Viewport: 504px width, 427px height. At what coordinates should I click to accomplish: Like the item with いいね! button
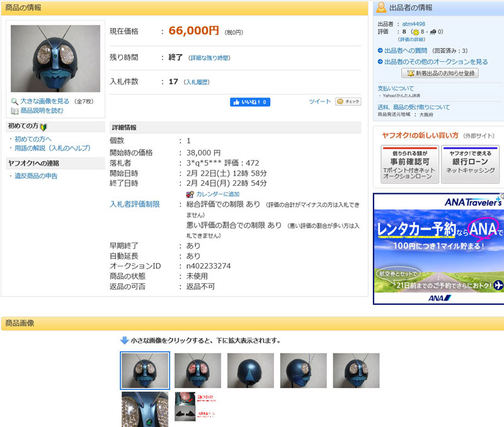tap(250, 102)
